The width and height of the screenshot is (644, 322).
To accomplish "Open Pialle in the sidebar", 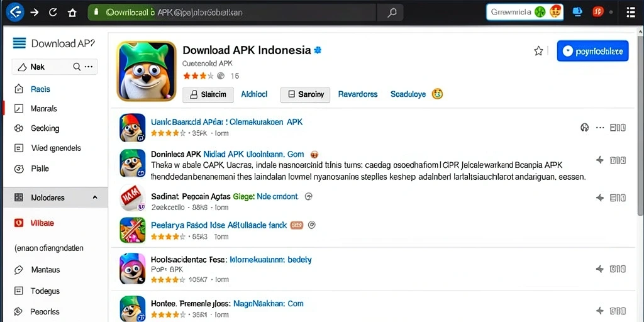I will coord(40,169).
